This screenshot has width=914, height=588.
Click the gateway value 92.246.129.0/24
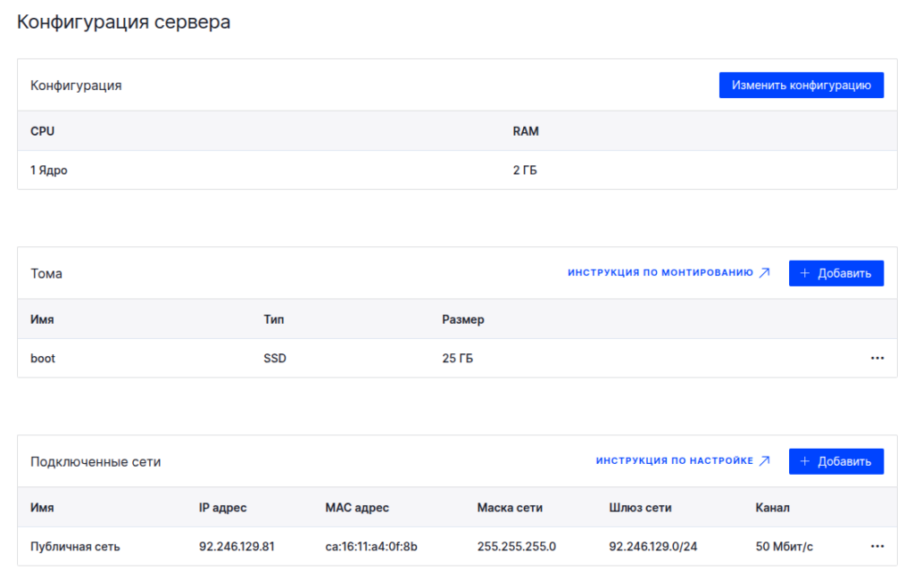(652, 546)
